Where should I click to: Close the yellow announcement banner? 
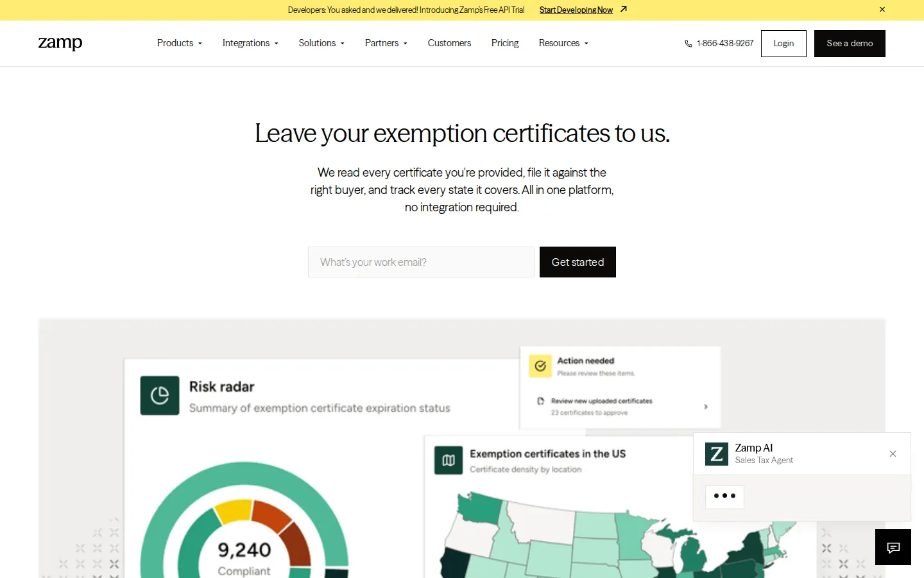pyautogui.click(x=882, y=10)
